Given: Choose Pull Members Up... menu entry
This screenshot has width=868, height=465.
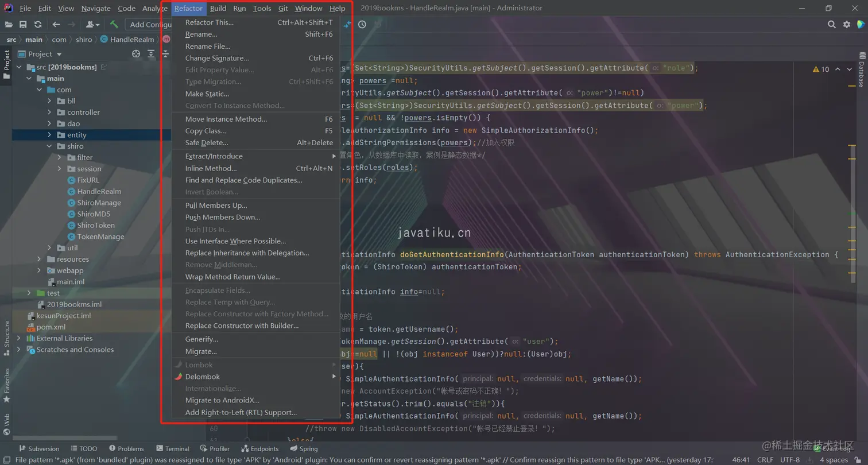Looking at the screenshot, I should tap(256, 206).
